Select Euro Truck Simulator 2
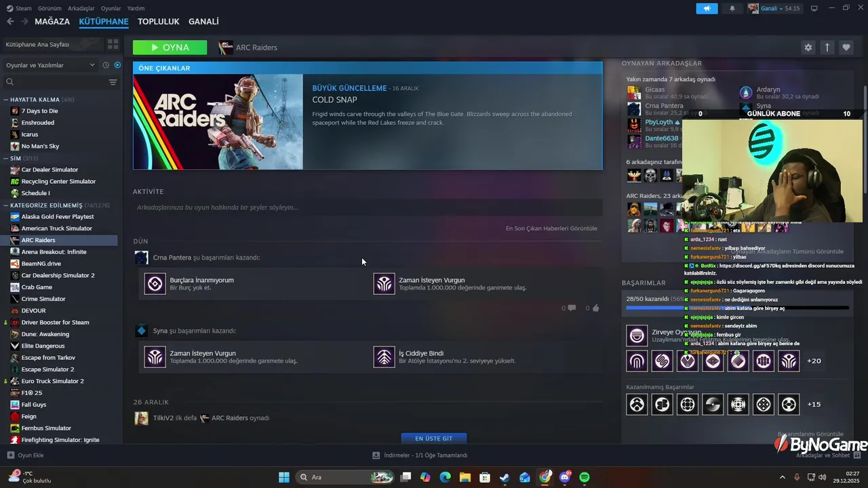This screenshot has width=868, height=488. [x=52, y=381]
